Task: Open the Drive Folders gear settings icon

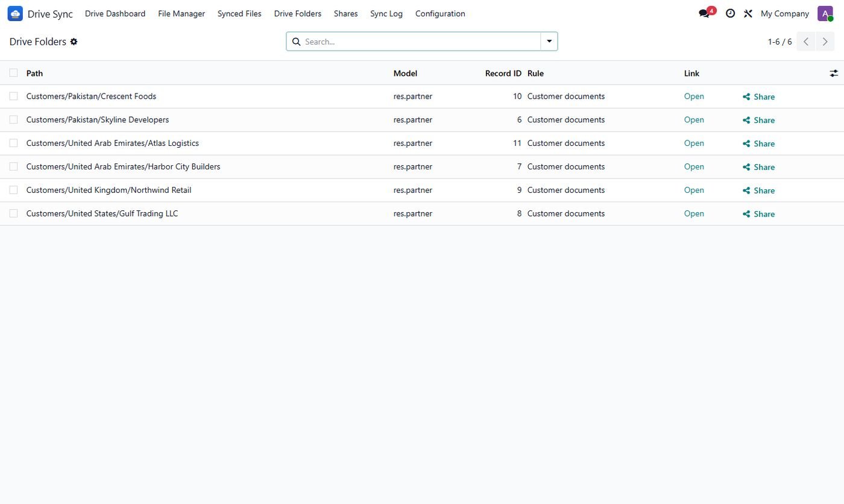Action: [74, 42]
